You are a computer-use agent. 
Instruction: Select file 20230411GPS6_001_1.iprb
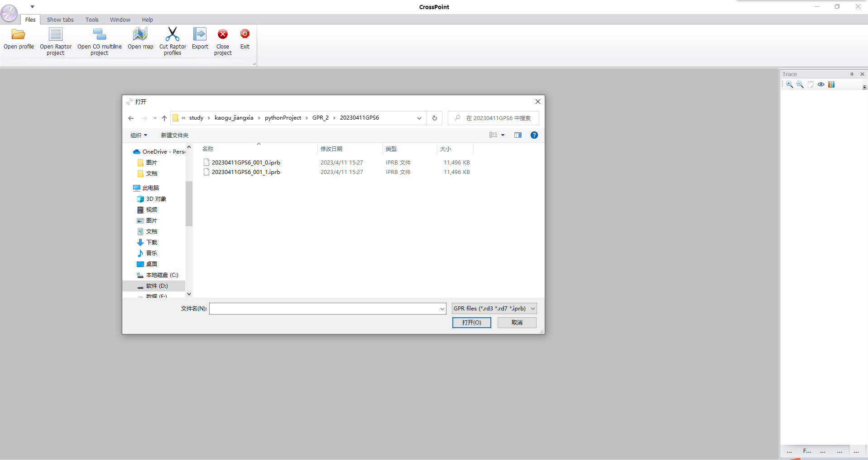click(246, 172)
